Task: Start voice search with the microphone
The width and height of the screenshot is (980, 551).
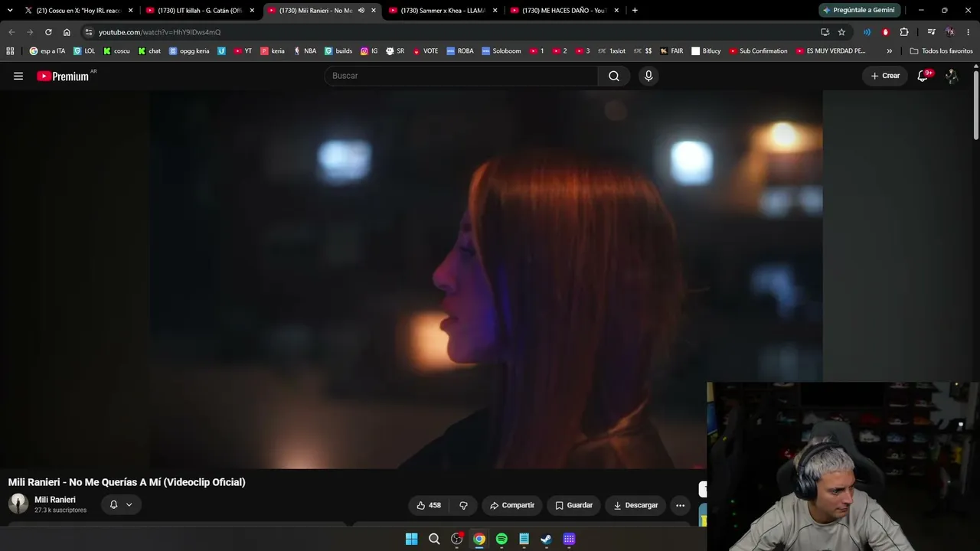Action: coord(648,76)
